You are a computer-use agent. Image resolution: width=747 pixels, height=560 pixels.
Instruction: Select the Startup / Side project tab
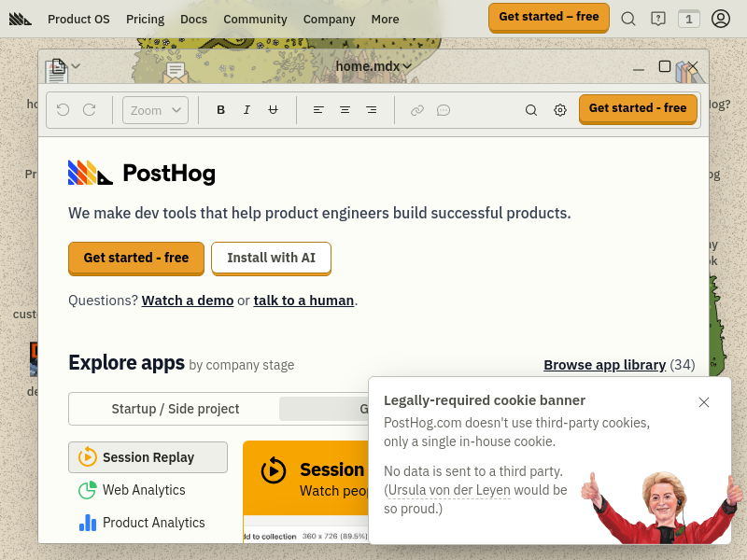point(176,409)
